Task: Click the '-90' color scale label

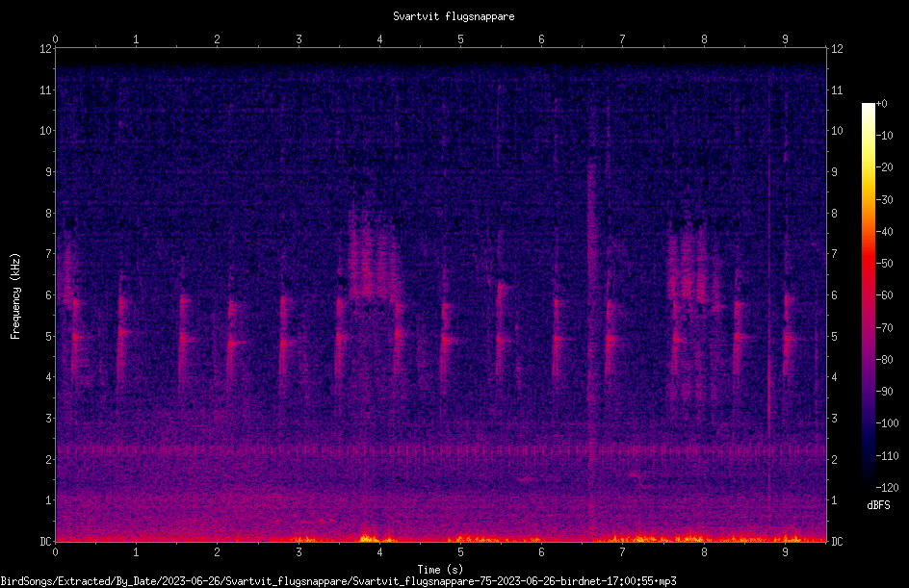Action: tap(884, 392)
